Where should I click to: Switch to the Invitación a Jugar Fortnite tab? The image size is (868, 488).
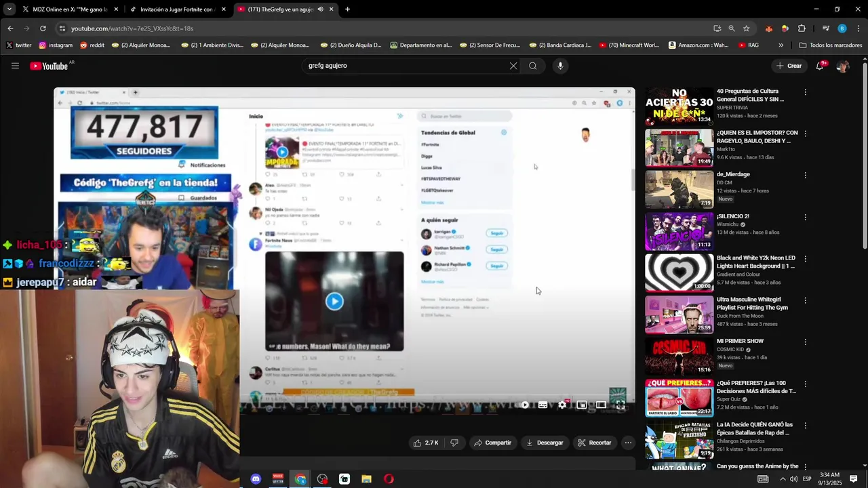[x=177, y=9]
